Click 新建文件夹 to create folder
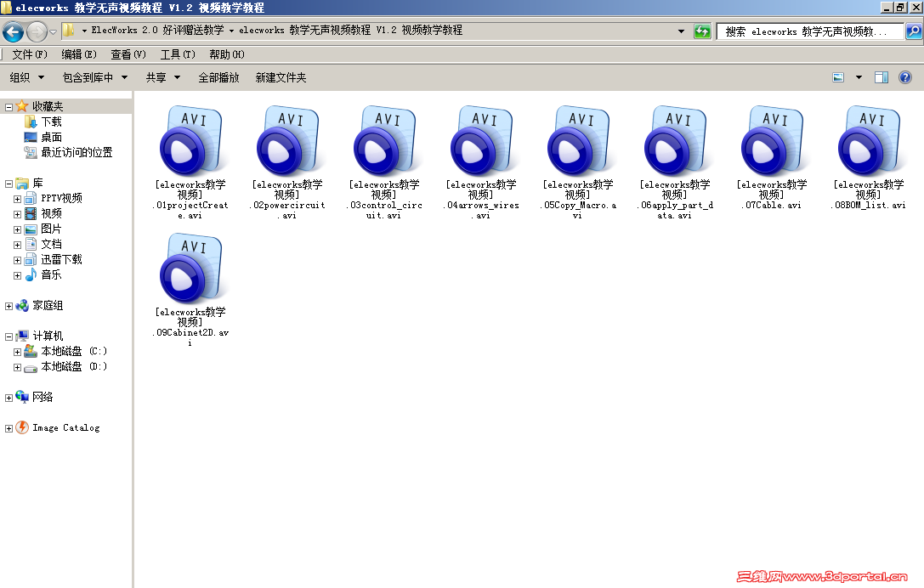Screen dimensions: 924x588 (281, 78)
